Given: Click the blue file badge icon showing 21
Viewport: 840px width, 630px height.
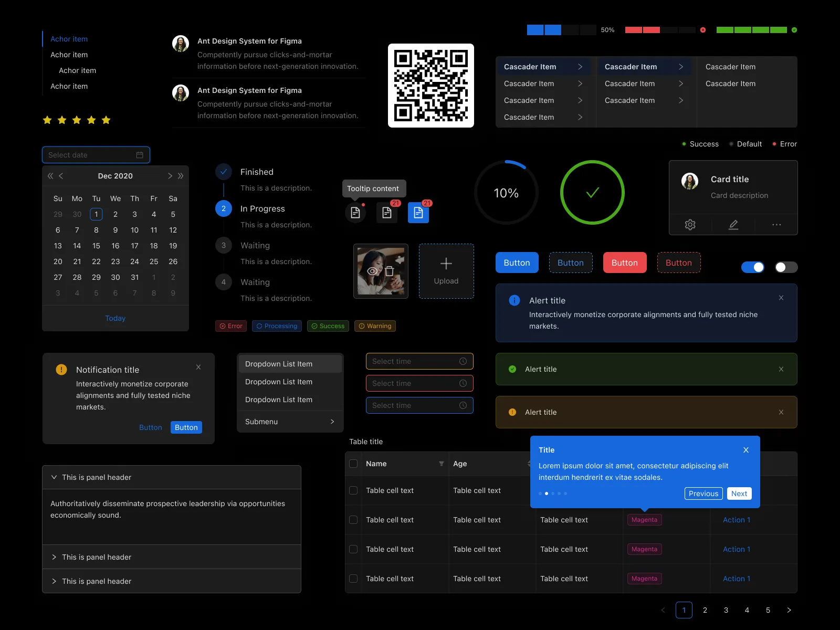Looking at the screenshot, I should coord(418,213).
